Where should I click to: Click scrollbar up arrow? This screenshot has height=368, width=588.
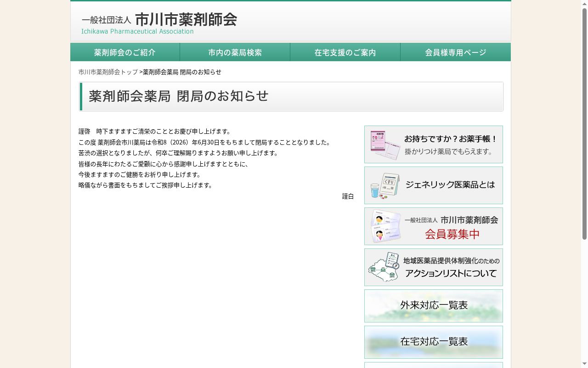(x=584, y=4)
